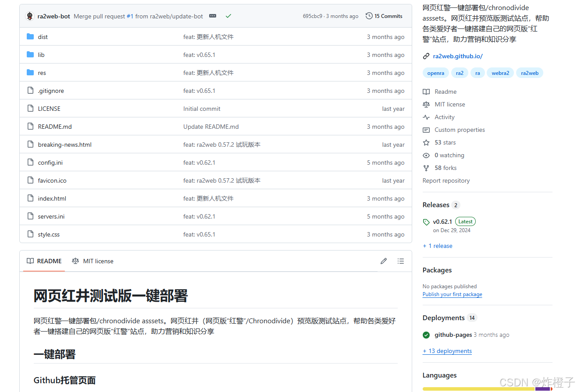Click the favicon.ico file icon

coord(30,180)
